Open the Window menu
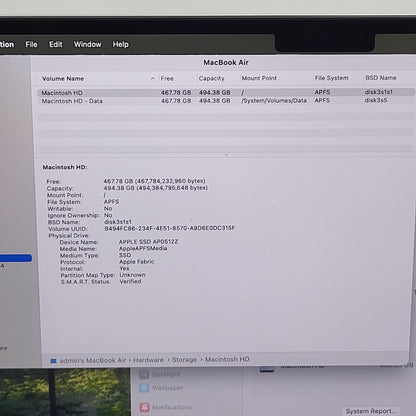 coord(87,44)
